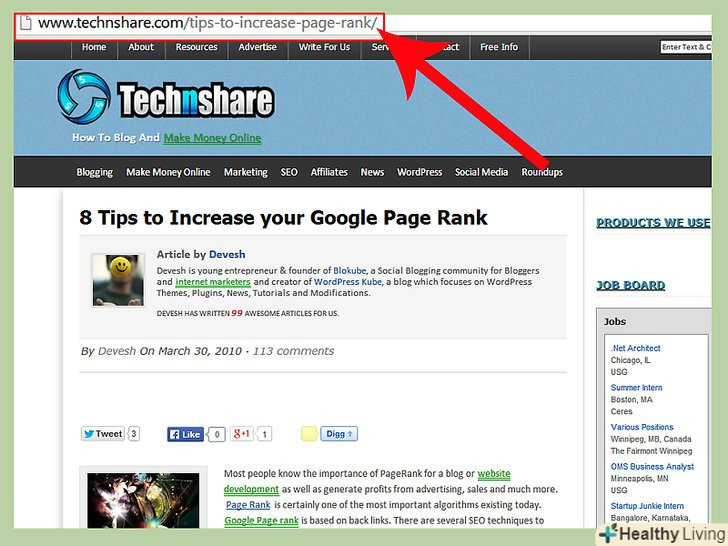This screenshot has height=546, width=728.
Task: Select the Blogging category tab
Action: point(95,172)
